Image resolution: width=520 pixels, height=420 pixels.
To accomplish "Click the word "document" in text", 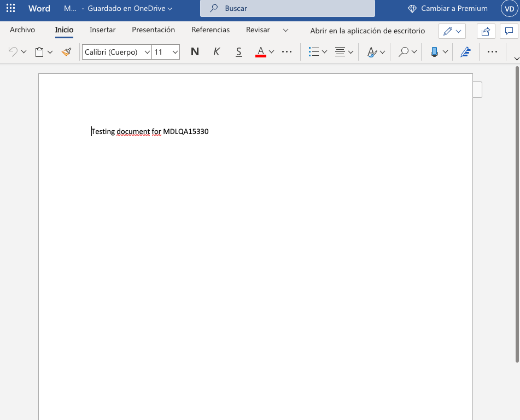I will point(133,131).
